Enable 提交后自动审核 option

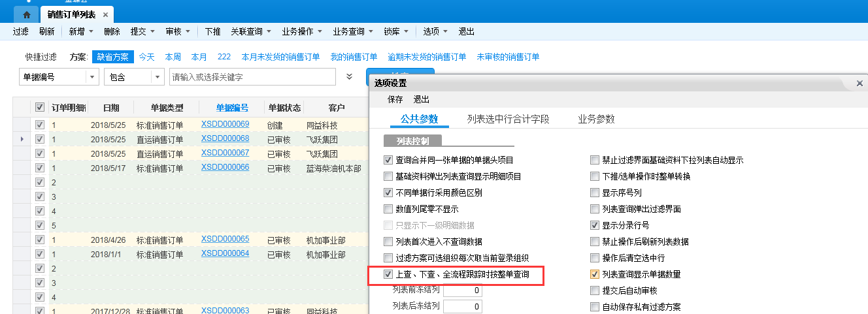pos(594,290)
